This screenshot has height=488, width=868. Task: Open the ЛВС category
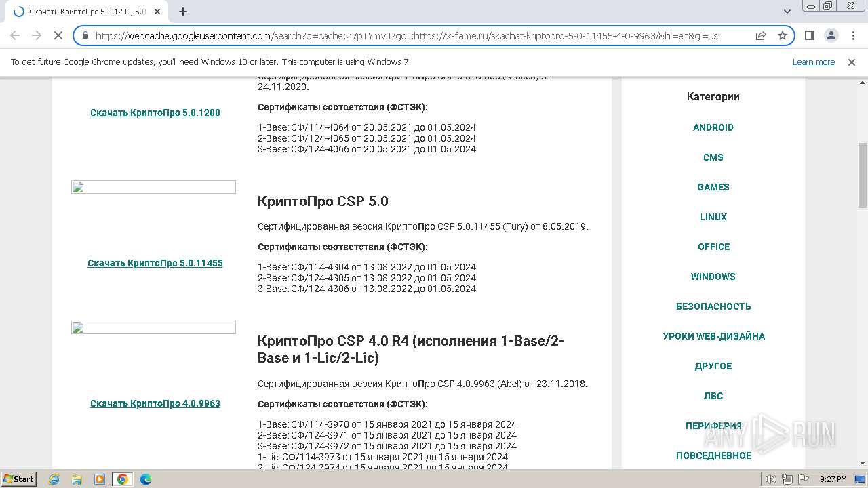(x=713, y=396)
